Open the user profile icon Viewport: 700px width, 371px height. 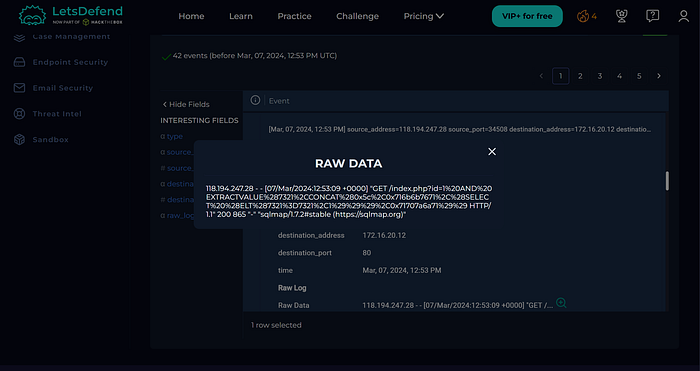tap(683, 17)
